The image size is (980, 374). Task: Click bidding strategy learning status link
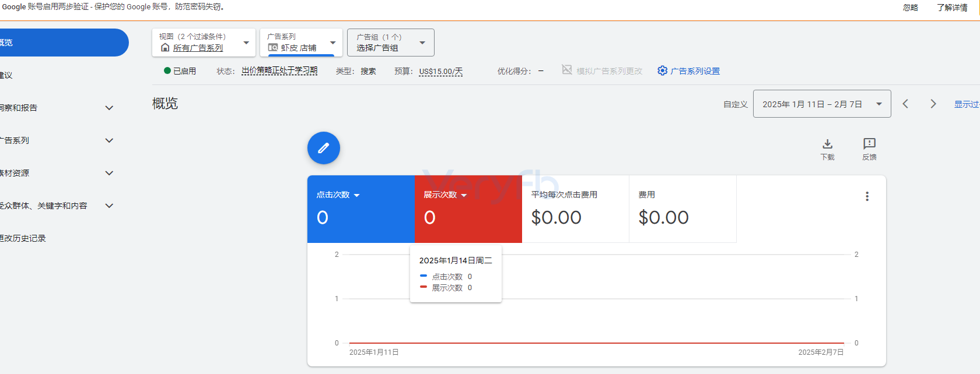tap(279, 70)
